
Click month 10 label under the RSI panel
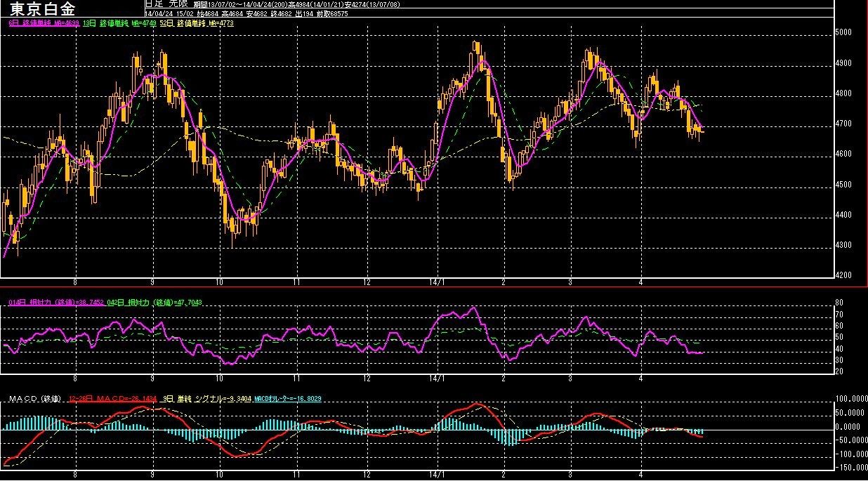[x=220, y=378]
